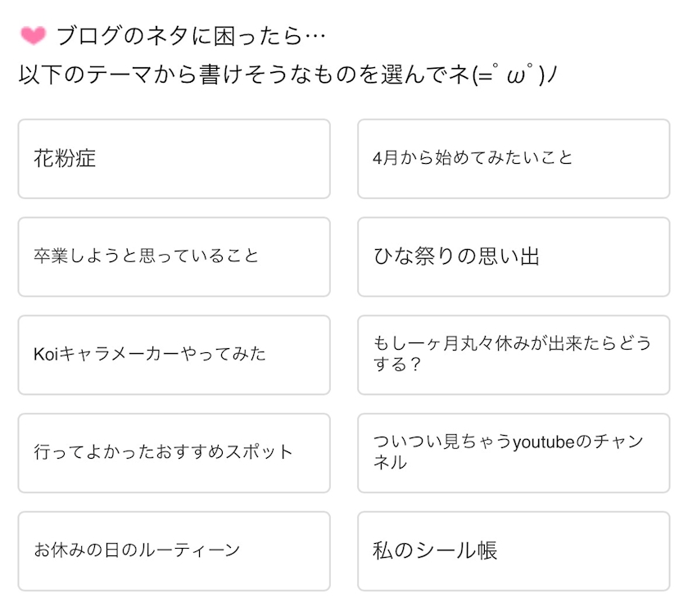Open the recommended spots (おすすめスポット) card

coord(174,453)
